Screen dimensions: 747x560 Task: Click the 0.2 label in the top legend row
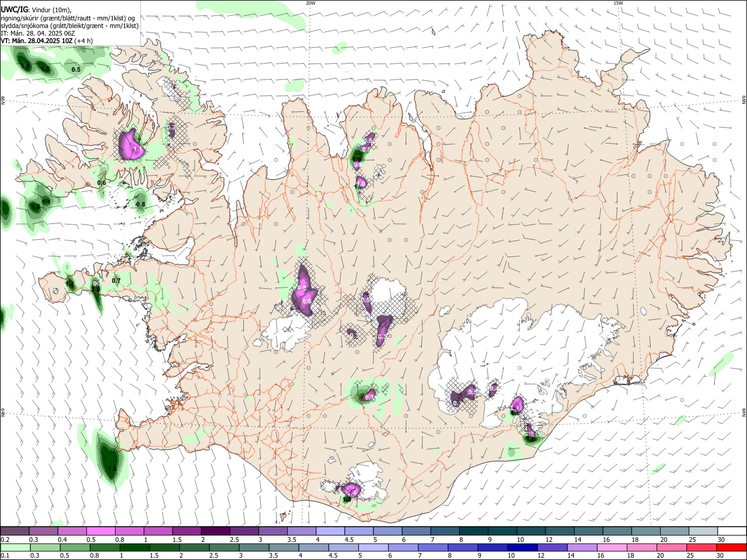click(5, 540)
